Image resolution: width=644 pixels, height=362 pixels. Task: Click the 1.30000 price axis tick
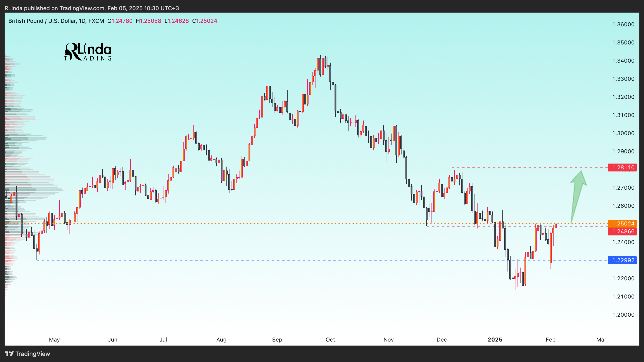[623, 133]
